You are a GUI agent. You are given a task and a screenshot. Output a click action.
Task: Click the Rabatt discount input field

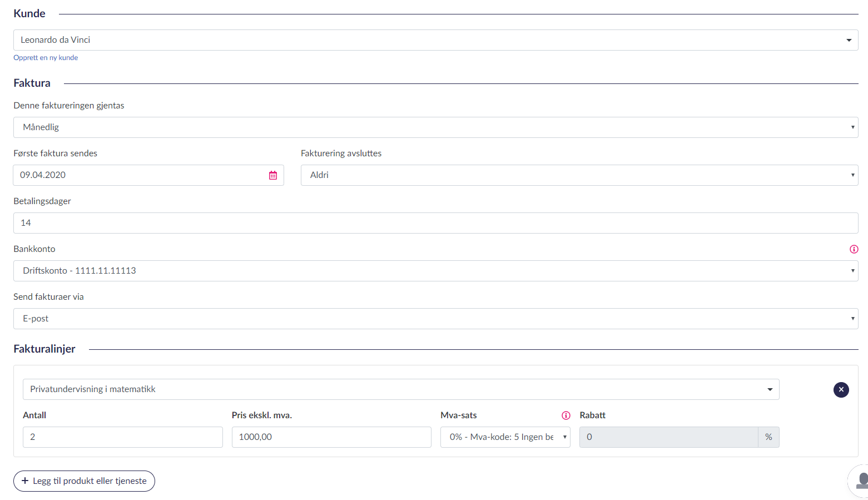click(668, 437)
